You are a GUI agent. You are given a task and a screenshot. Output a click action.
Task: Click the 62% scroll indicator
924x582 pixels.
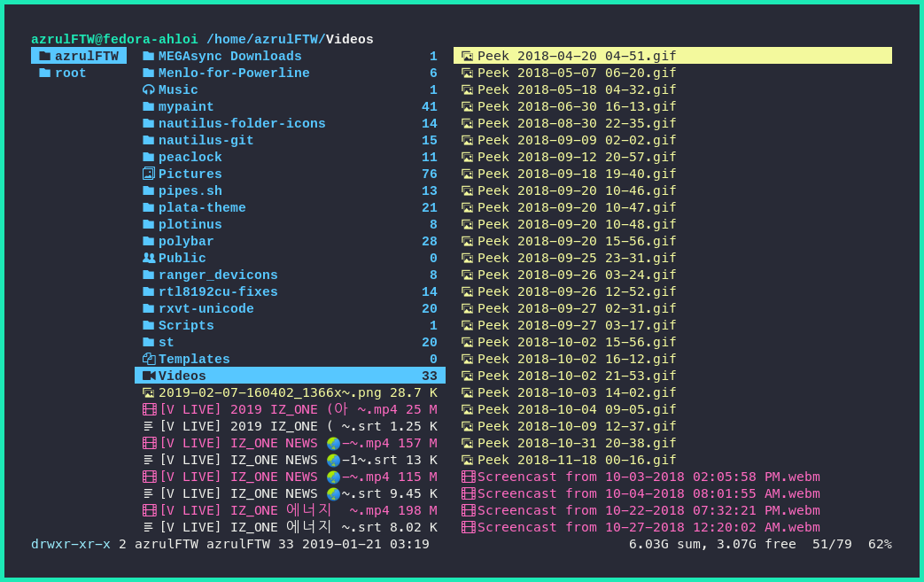[880, 544]
